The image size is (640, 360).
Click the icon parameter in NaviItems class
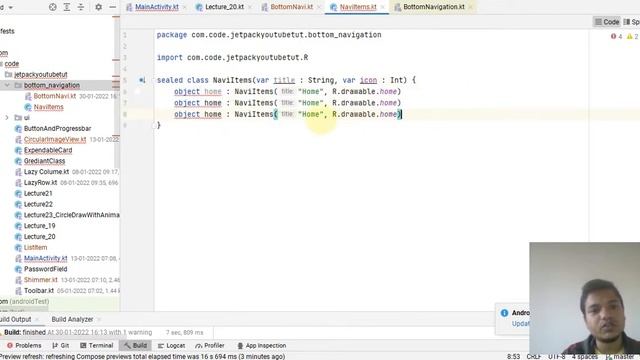pos(368,80)
